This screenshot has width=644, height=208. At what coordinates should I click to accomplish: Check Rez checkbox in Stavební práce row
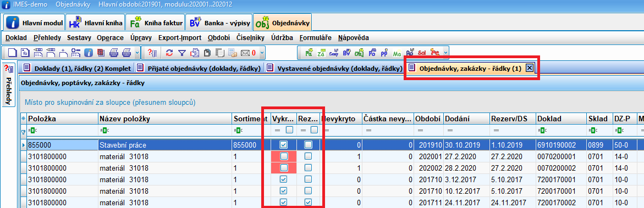click(x=308, y=145)
